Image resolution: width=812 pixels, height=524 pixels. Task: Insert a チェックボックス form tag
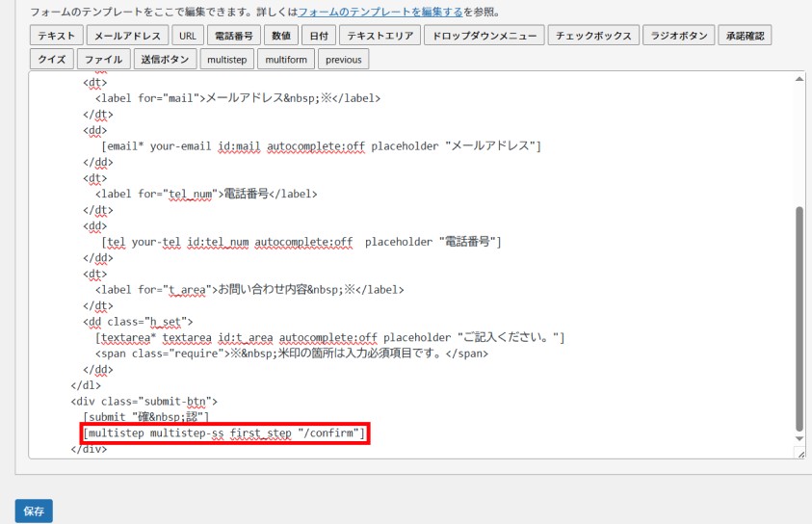[594, 37]
